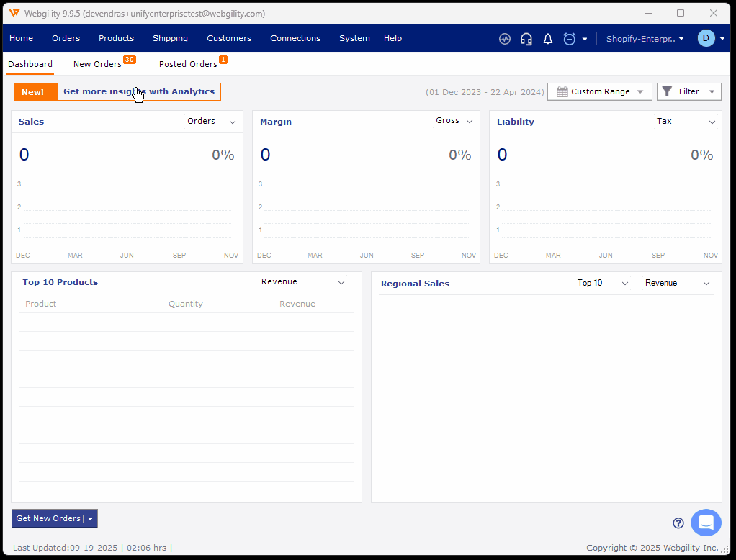Click the user avatar D icon
This screenshot has height=560, width=736.
(x=706, y=38)
